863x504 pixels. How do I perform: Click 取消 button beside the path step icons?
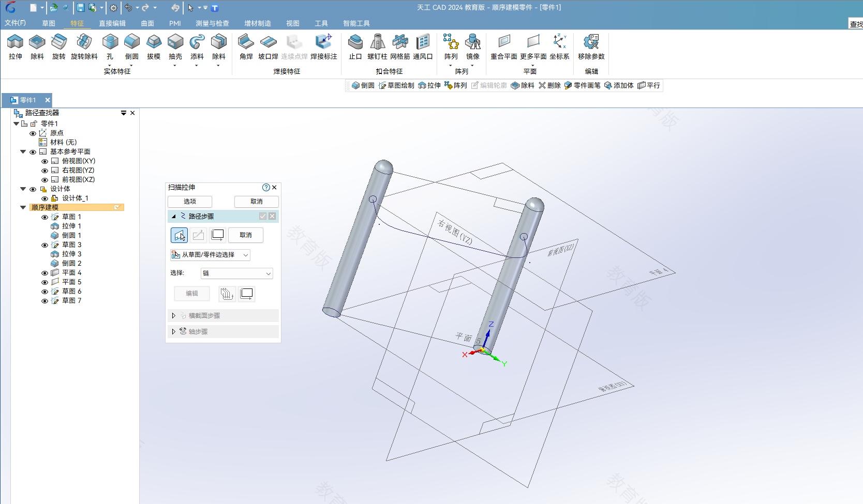tap(246, 235)
